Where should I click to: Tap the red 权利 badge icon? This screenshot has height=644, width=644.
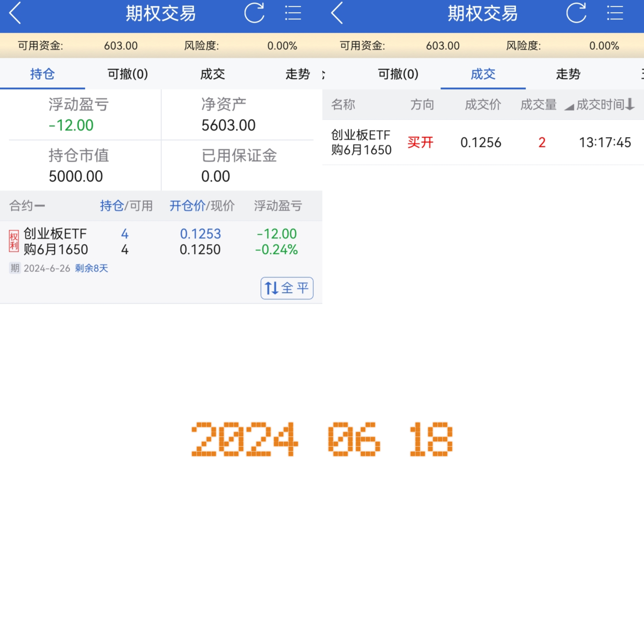[14, 241]
